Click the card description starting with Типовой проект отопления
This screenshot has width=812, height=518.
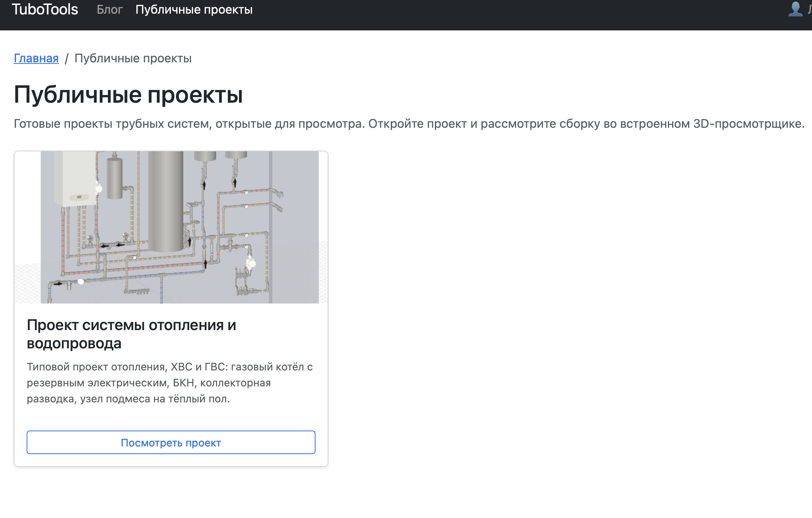pos(170,383)
